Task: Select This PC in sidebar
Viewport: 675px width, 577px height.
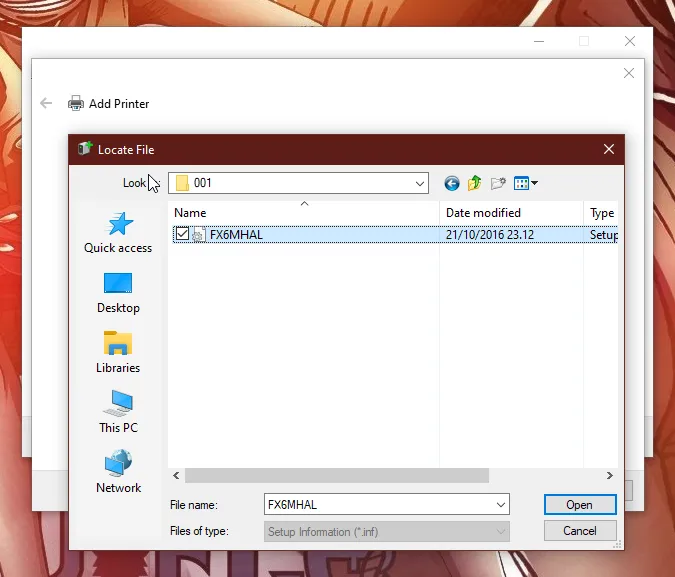Action: click(118, 412)
